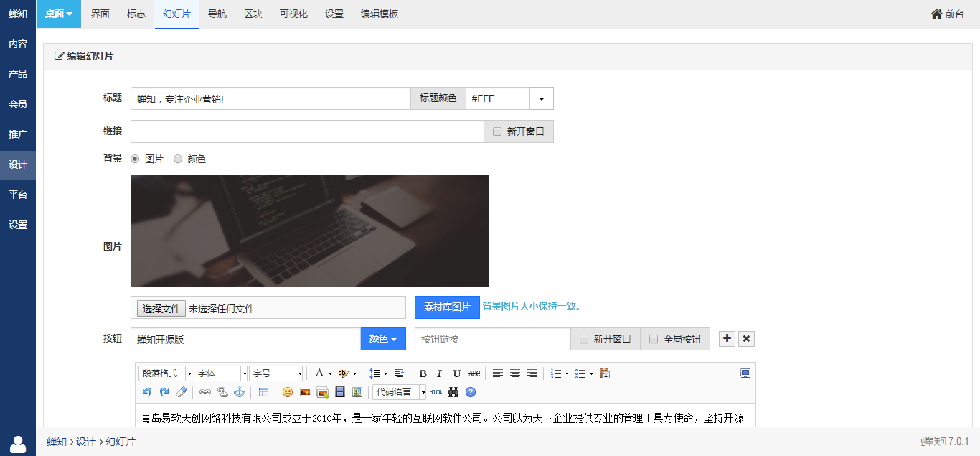Image resolution: width=980 pixels, height=456 pixels.
Task: Open 产品 in the left sidebar
Action: (18, 74)
